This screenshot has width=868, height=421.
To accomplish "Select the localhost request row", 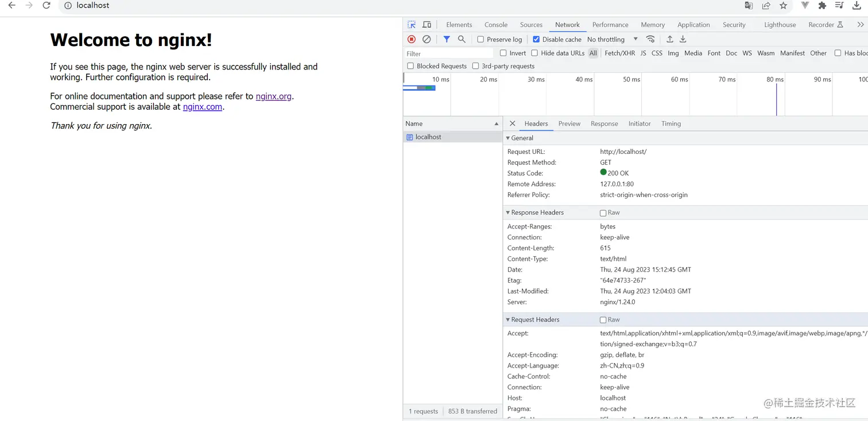I will 452,137.
